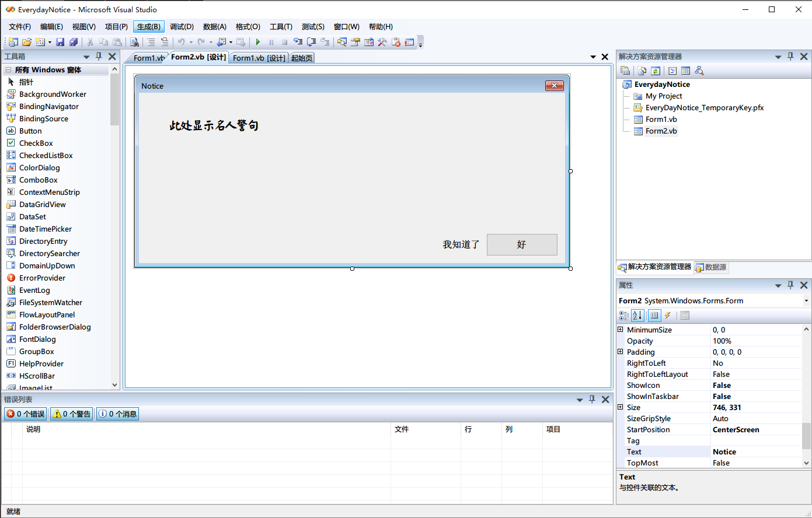The width and height of the screenshot is (812, 518).
Task: Open the Form2 object selector dropdown
Action: coord(806,301)
